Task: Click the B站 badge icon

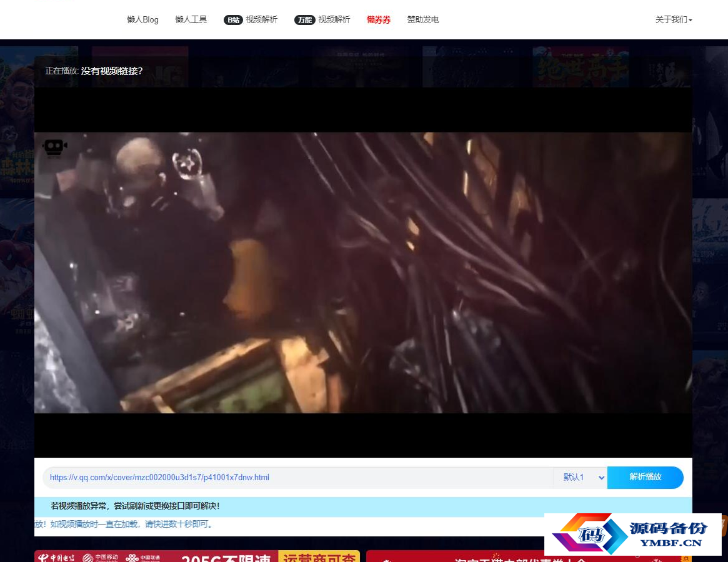Action: (233, 20)
